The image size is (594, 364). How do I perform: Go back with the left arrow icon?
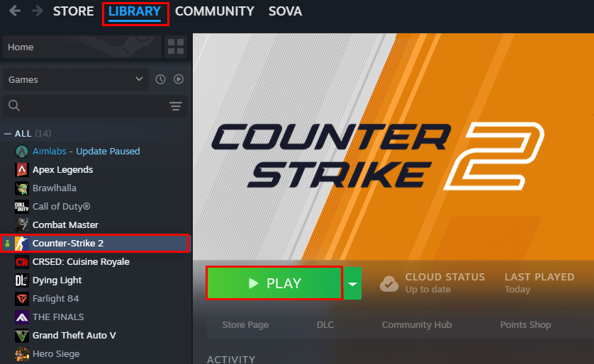pos(15,11)
